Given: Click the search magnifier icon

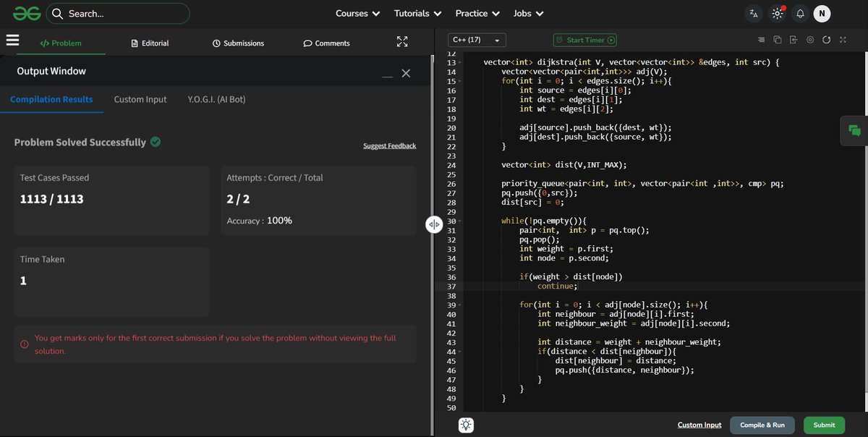Looking at the screenshot, I should pos(57,13).
